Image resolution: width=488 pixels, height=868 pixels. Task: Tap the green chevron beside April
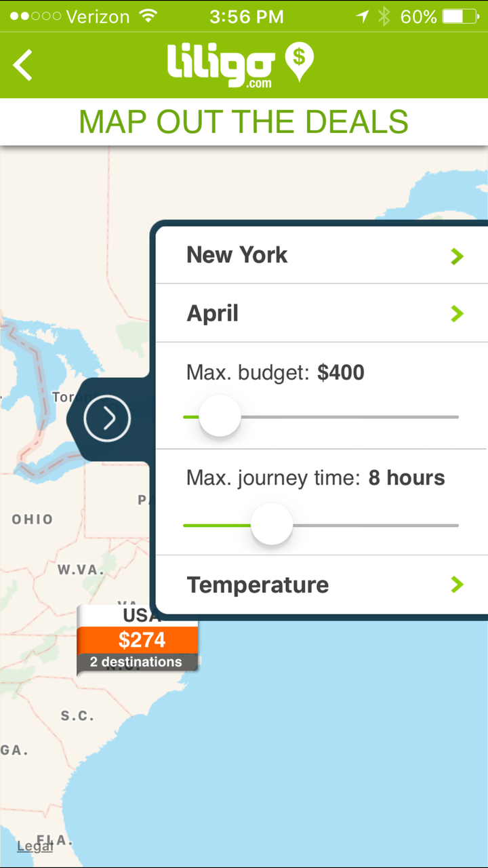coord(457,313)
